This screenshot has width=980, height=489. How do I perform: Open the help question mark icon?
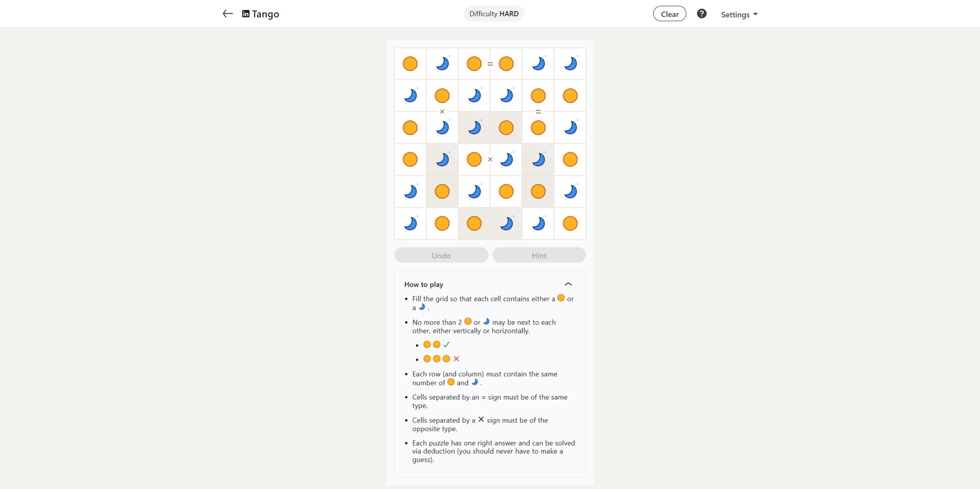pyautogui.click(x=701, y=13)
